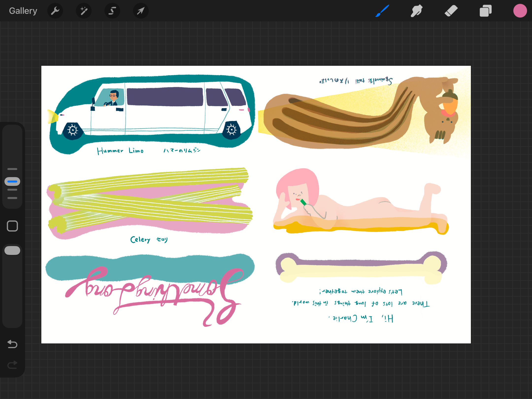Activate the Selections tool

point(112,11)
